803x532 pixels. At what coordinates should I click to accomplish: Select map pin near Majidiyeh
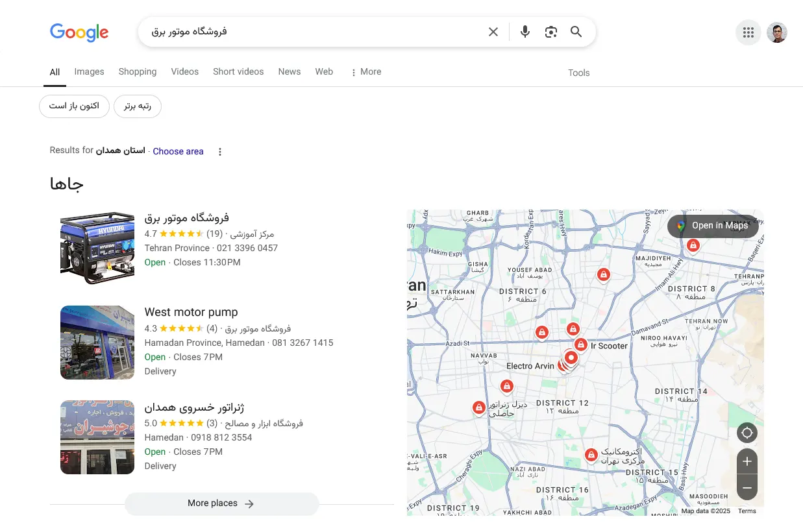(693, 246)
